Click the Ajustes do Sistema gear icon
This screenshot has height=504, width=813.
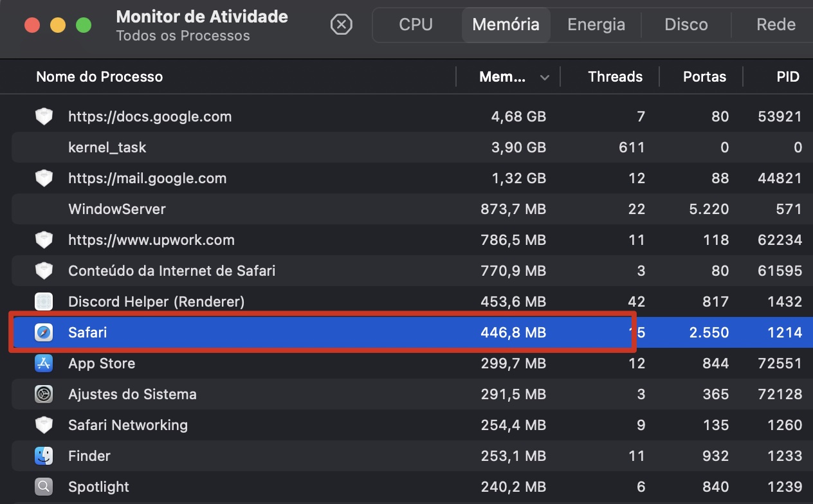coord(43,394)
